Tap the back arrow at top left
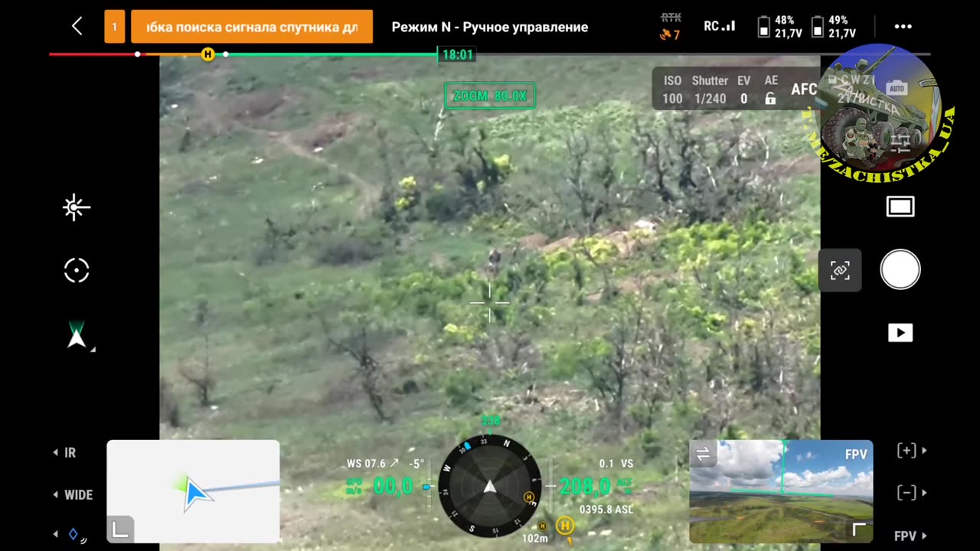980x551 pixels. (77, 26)
